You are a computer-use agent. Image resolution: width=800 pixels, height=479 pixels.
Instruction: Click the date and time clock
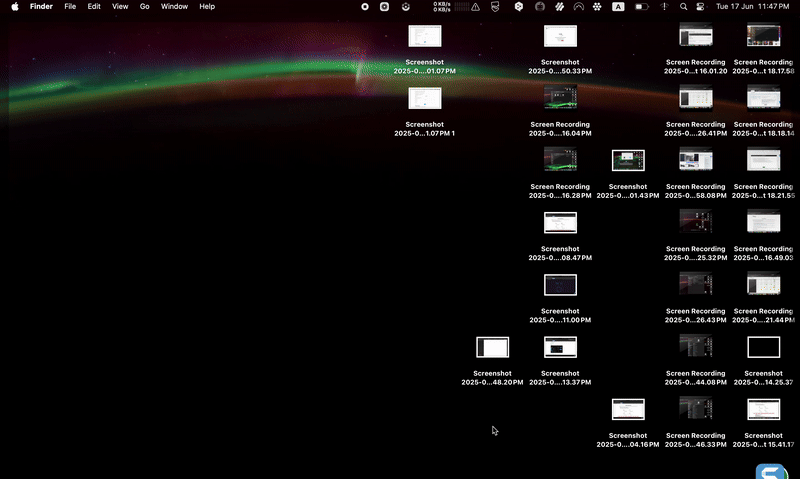pos(753,7)
